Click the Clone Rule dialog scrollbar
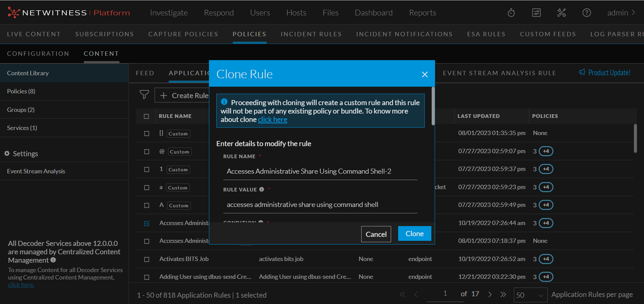Image resolution: width=644 pixels, height=304 pixels. point(433,106)
